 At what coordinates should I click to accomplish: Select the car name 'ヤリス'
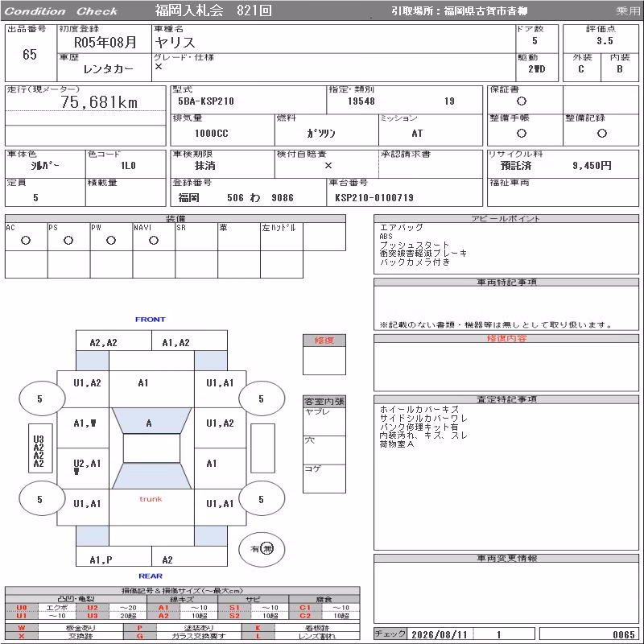(x=175, y=43)
